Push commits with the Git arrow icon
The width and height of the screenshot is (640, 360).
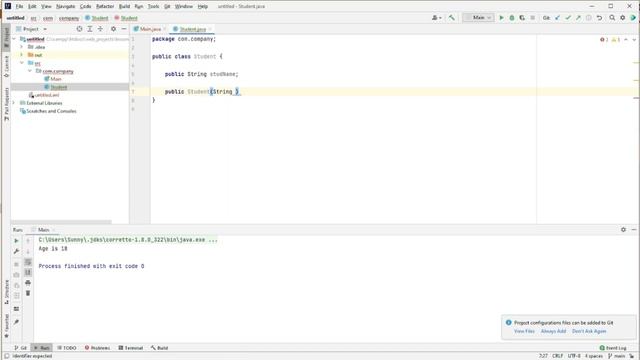(578, 18)
